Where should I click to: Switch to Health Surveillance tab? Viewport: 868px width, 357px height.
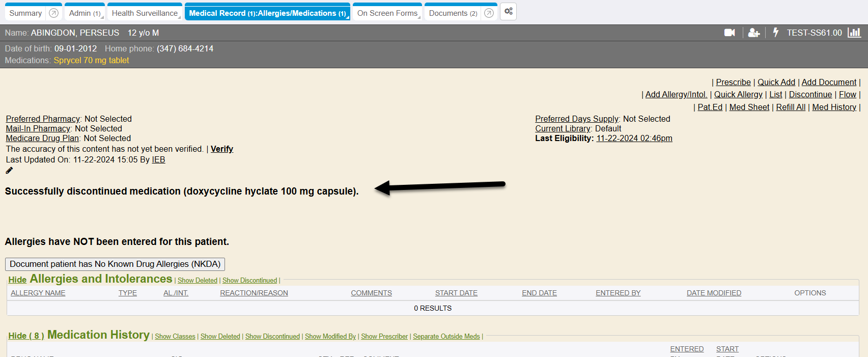click(x=145, y=13)
